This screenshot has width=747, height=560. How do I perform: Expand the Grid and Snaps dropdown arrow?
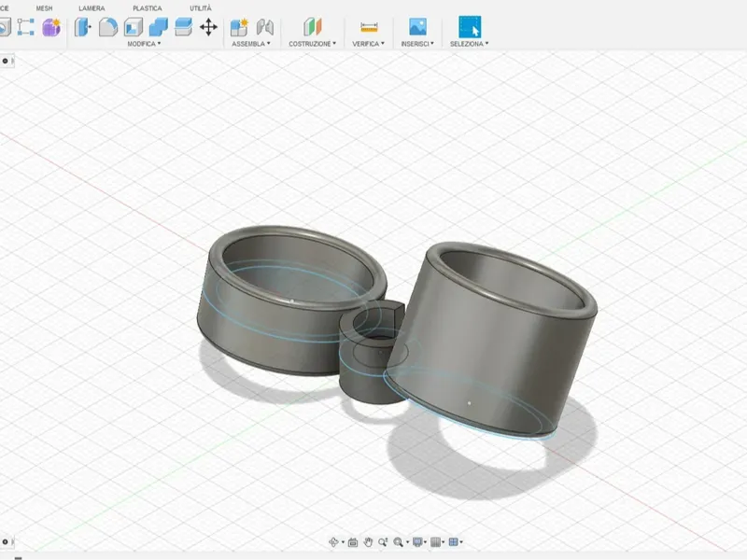point(443,542)
